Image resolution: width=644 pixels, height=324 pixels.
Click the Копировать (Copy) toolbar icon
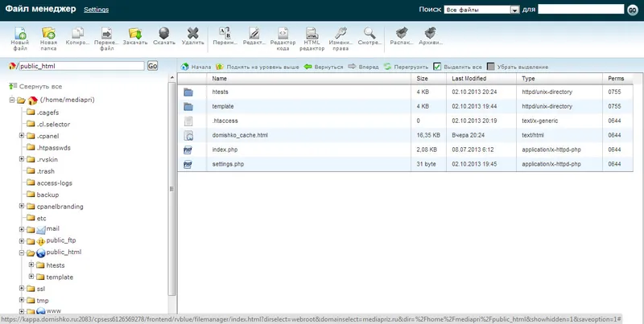(77, 33)
